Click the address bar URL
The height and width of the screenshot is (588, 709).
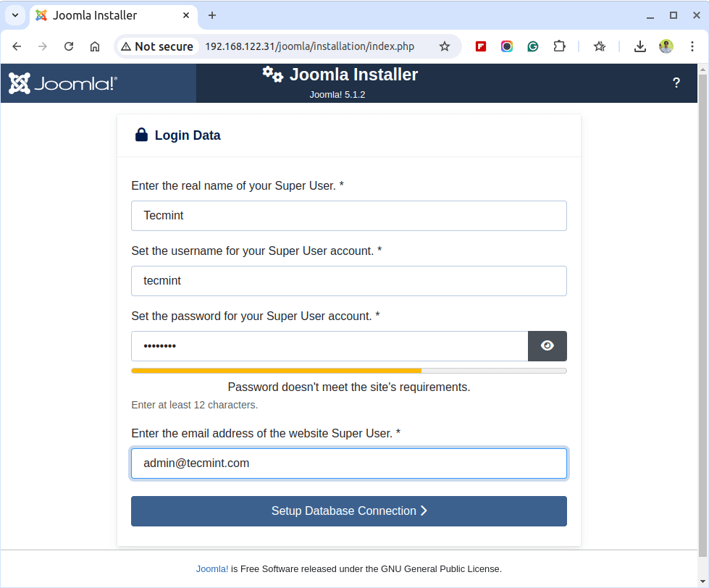[x=310, y=46]
